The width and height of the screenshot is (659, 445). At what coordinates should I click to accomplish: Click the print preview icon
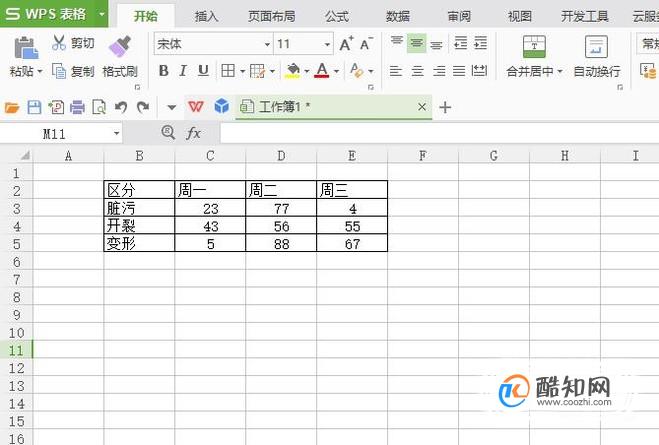(99, 108)
